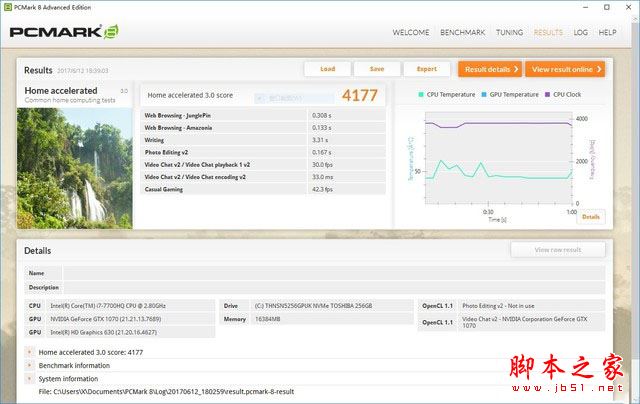
Task: Click the Load button
Action: [x=327, y=69]
